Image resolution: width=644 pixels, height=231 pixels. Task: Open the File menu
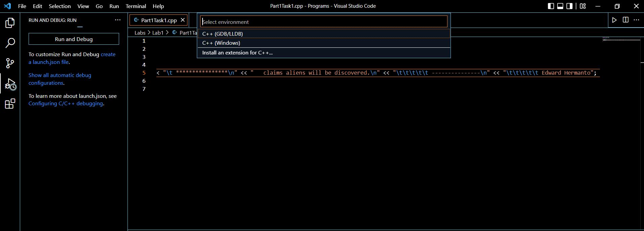(x=22, y=6)
